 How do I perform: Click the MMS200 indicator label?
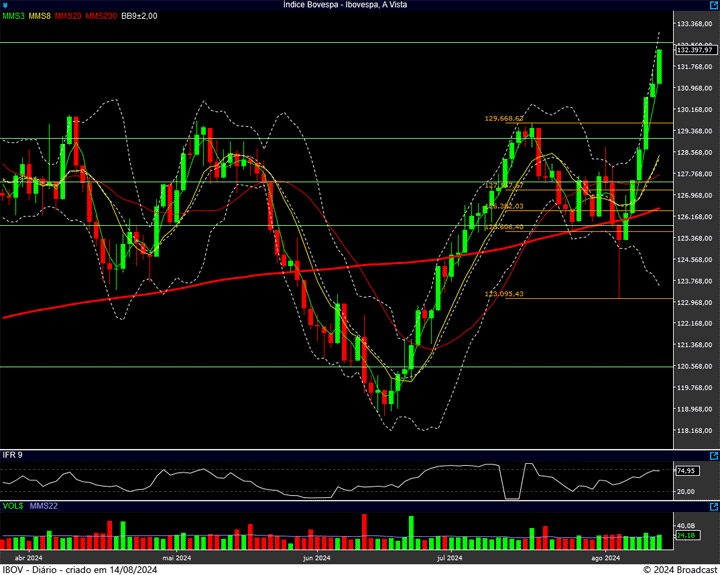[101, 16]
